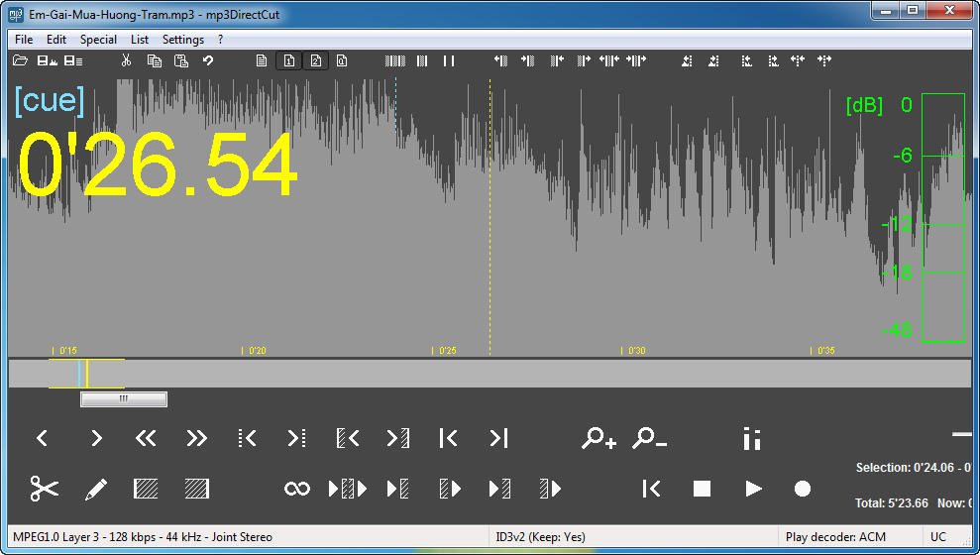Screen dimensions: 980x555
Task: Click the scissors cut icon in toolbar
Action: coord(126,61)
